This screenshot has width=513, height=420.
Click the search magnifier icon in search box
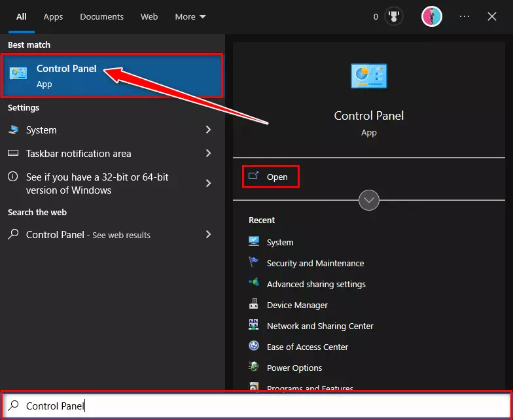coord(13,406)
